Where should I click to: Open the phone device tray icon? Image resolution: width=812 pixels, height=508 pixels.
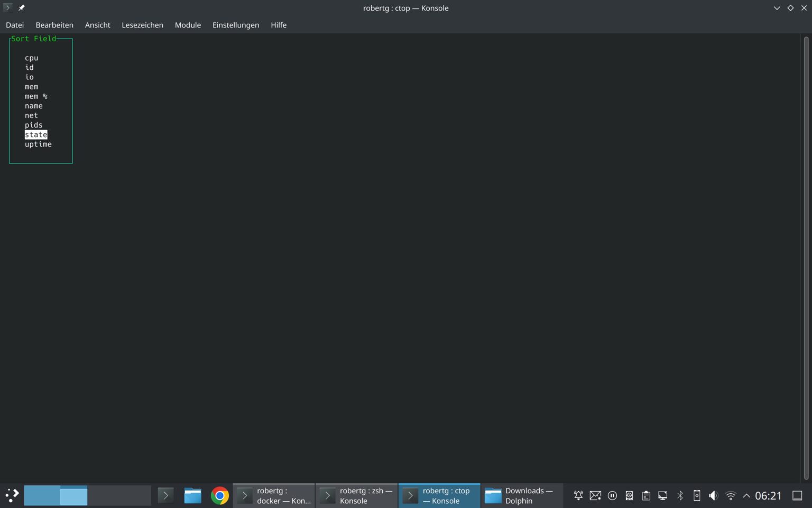click(x=697, y=496)
